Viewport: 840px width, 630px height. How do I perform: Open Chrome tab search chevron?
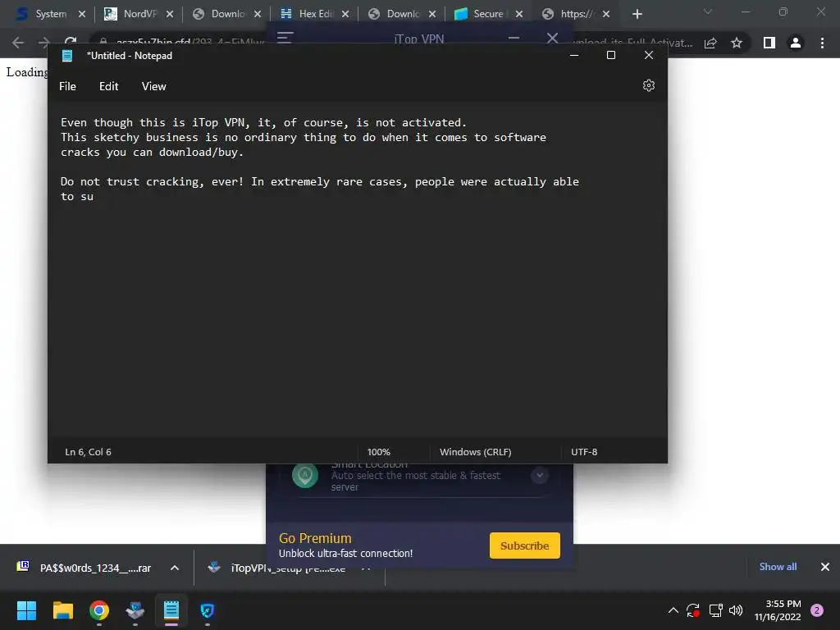click(x=708, y=11)
